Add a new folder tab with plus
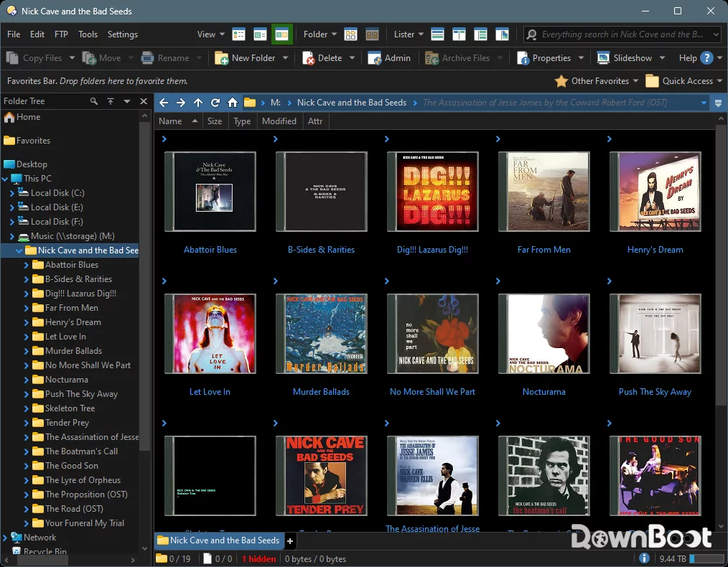Image resolution: width=728 pixels, height=567 pixels. (x=290, y=541)
